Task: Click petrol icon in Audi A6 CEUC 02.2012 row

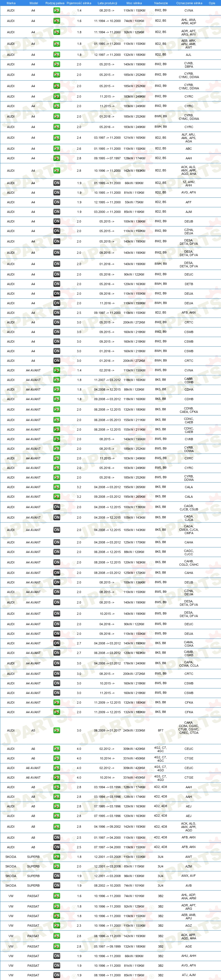Action: (x=57, y=749)
